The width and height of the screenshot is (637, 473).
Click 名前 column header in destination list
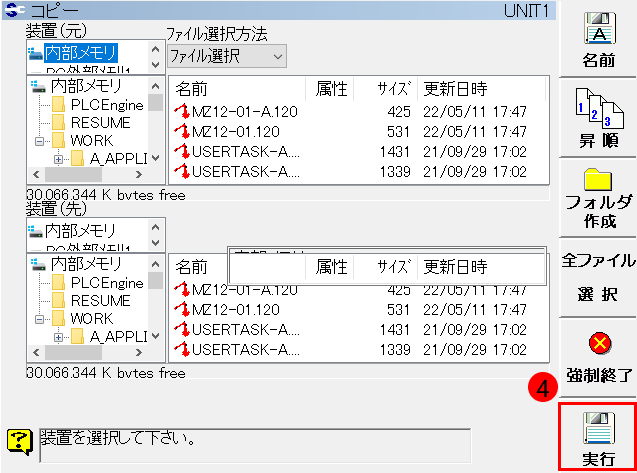click(x=191, y=267)
